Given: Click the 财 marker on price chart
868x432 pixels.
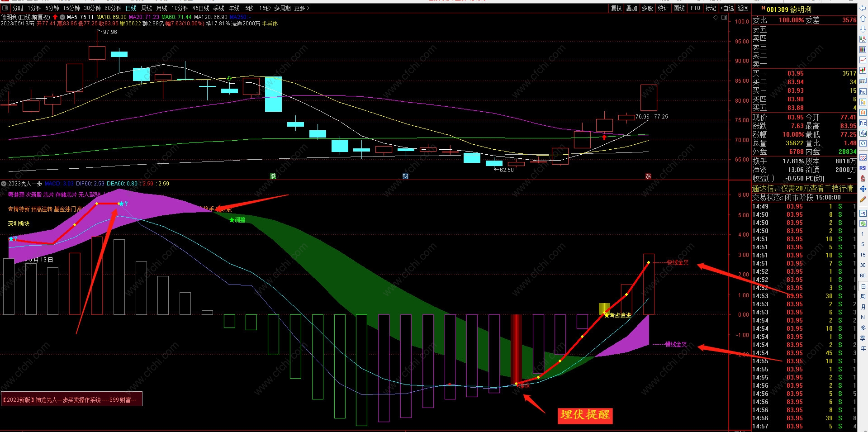Looking at the screenshot, I should tap(405, 176).
